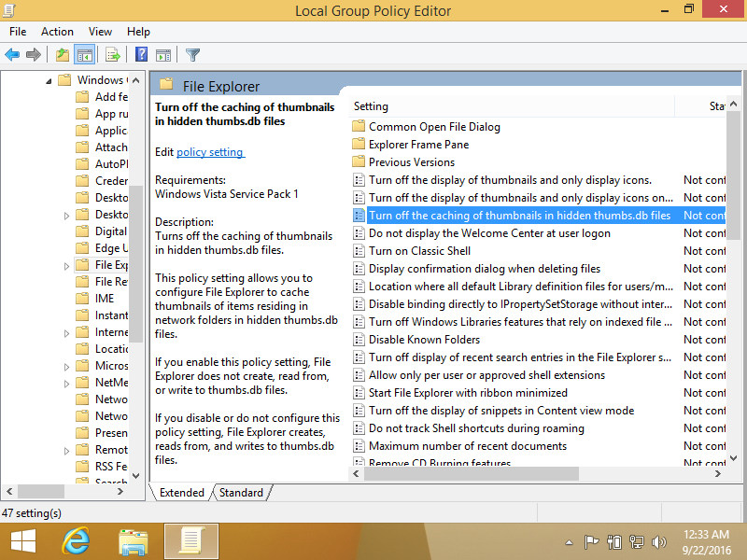Select the Explorer Frame Pane folder

[x=418, y=145]
